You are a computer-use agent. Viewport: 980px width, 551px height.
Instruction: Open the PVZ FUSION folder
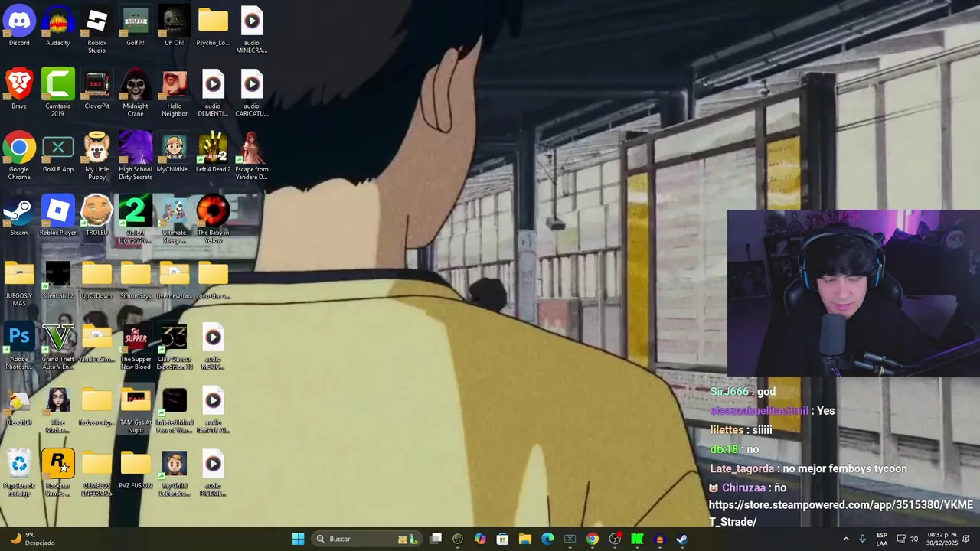(136, 469)
